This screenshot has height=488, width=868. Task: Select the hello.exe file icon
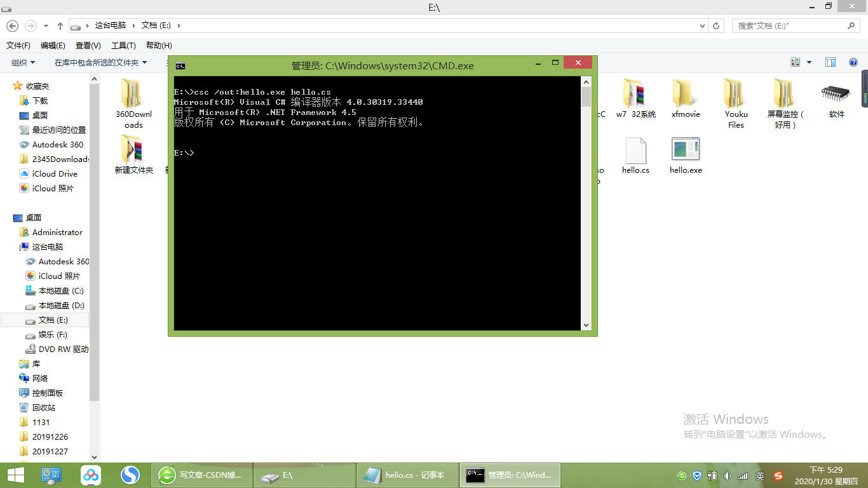coord(686,149)
